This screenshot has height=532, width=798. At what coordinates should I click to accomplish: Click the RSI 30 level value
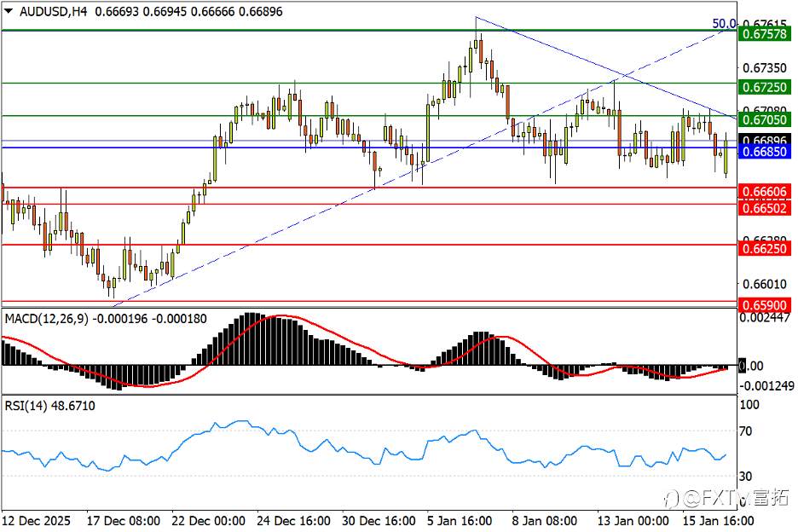coord(746,476)
